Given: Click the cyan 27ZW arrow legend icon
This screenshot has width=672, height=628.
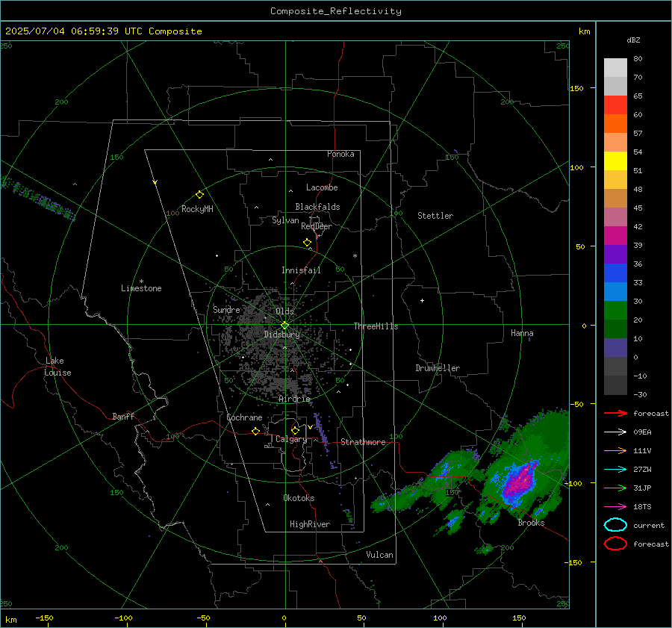Looking at the screenshot, I should coord(615,470).
